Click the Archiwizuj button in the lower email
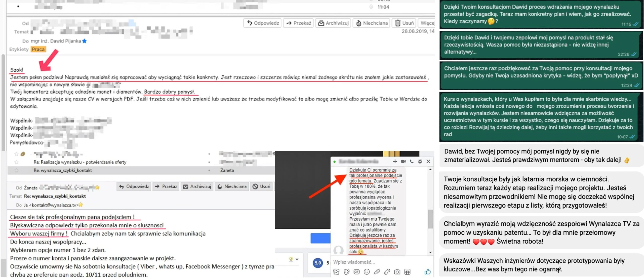This screenshot has width=644, height=278. coord(197,186)
